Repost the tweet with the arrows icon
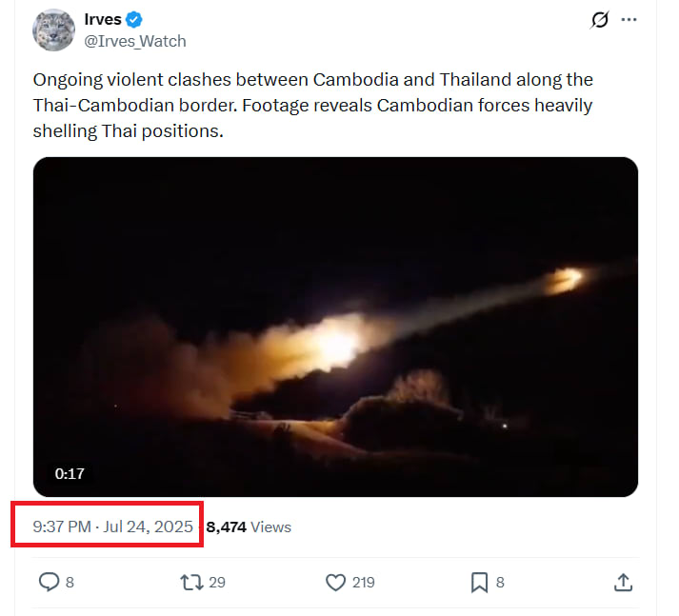The width and height of the screenshot is (679, 616). click(191, 582)
